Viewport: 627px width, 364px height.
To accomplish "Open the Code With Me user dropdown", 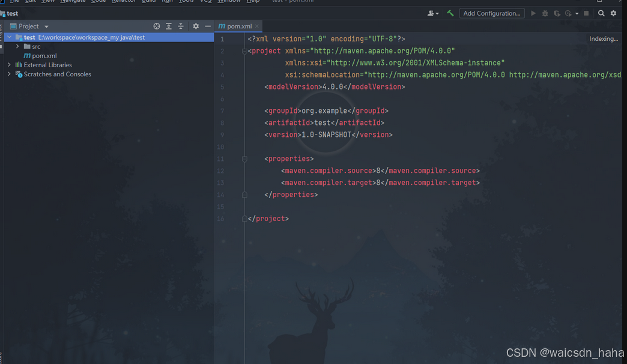I will pyautogui.click(x=432, y=13).
